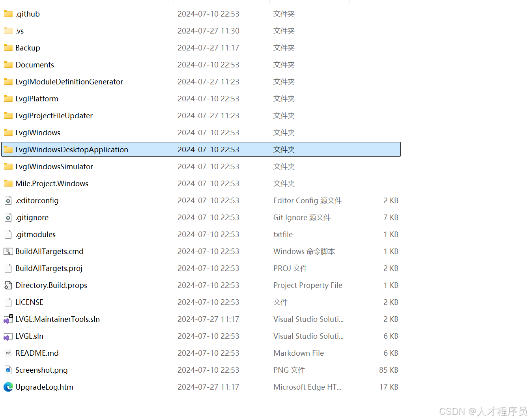Select the .gitignore file name

pos(32,217)
